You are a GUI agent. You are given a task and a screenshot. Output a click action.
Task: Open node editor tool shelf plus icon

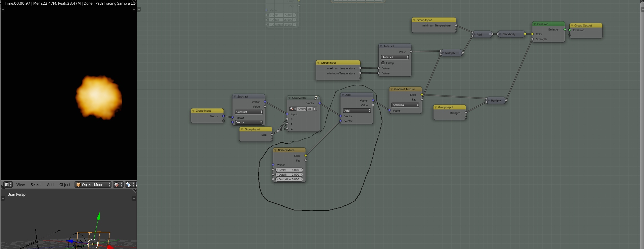139,9
